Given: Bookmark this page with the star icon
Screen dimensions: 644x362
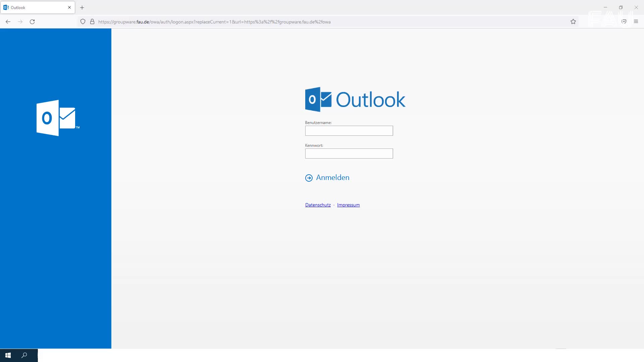Looking at the screenshot, I should (573, 22).
